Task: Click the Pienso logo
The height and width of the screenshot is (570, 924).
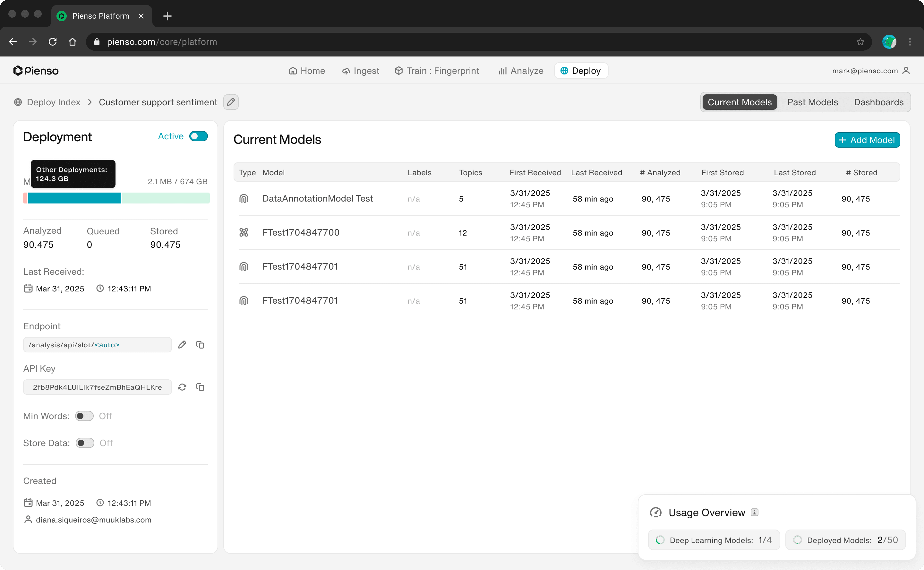Action: coord(36,71)
